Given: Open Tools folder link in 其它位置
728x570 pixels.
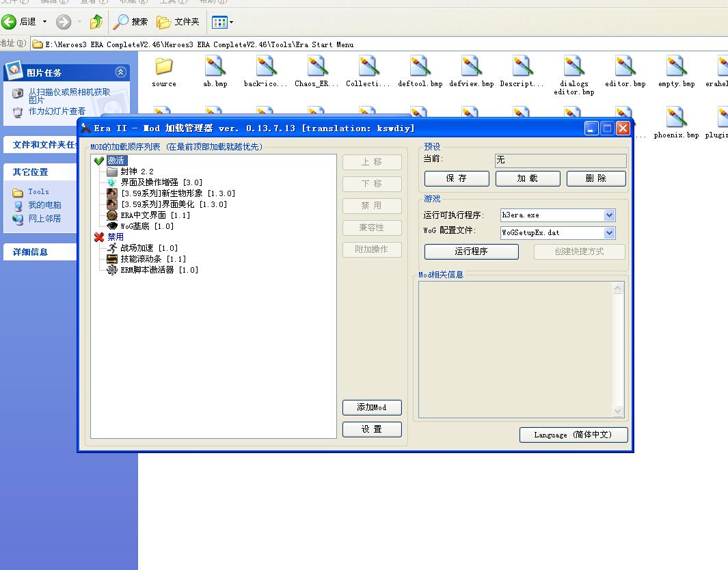Looking at the screenshot, I should click(x=38, y=191).
